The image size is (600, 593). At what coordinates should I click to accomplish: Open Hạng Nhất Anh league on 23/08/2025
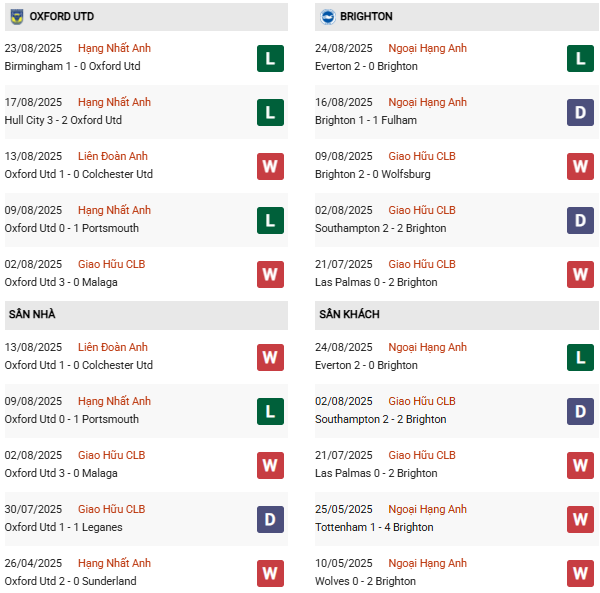pyautogui.click(x=114, y=48)
